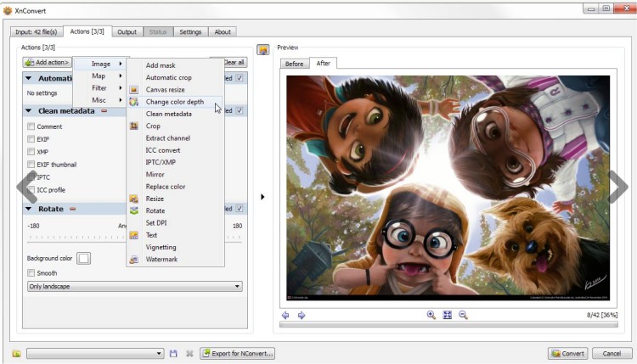Viewport: 637px width, 364px height.
Task: Collapse the Rotate action section
Action: coord(30,209)
